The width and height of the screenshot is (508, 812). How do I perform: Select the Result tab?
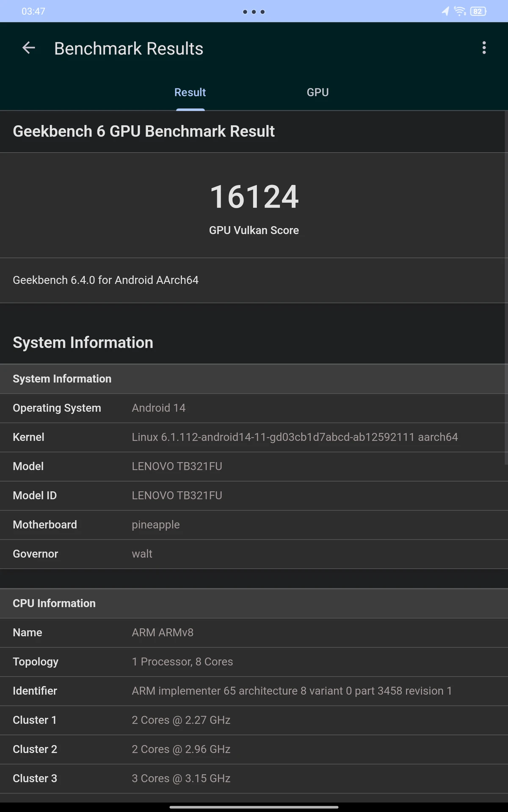(190, 92)
